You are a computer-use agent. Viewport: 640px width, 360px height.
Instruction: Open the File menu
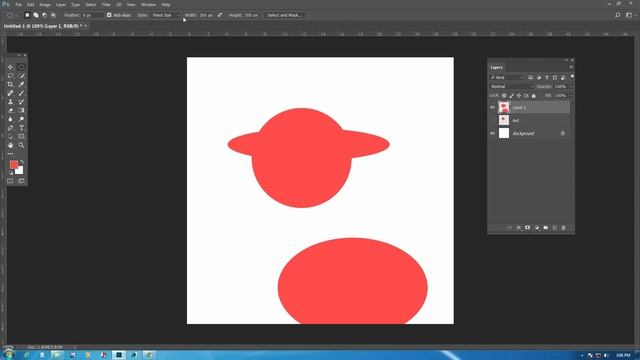tap(19, 4)
